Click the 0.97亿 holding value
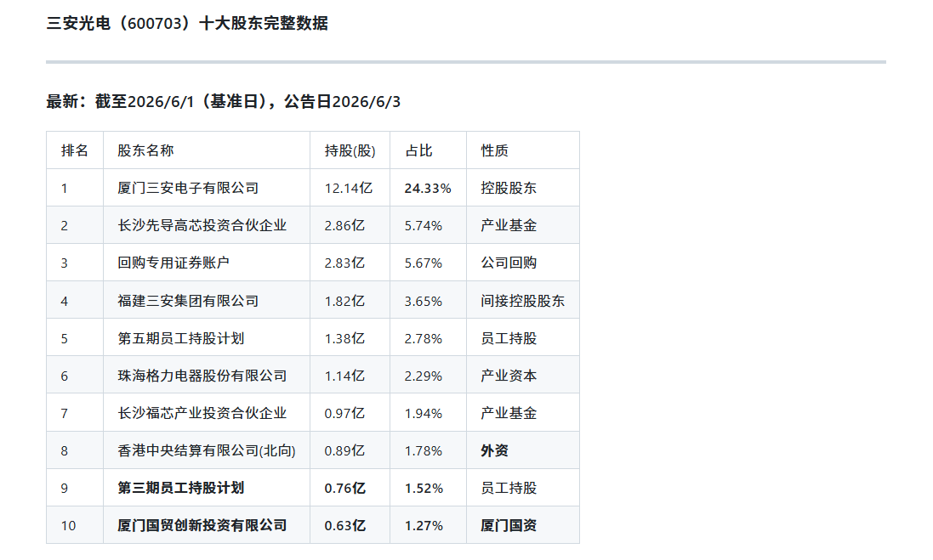 point(344,413)
